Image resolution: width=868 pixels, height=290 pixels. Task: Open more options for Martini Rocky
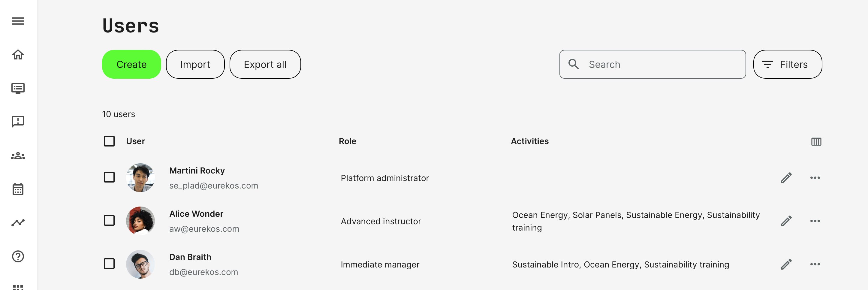(x=815, y=178)
